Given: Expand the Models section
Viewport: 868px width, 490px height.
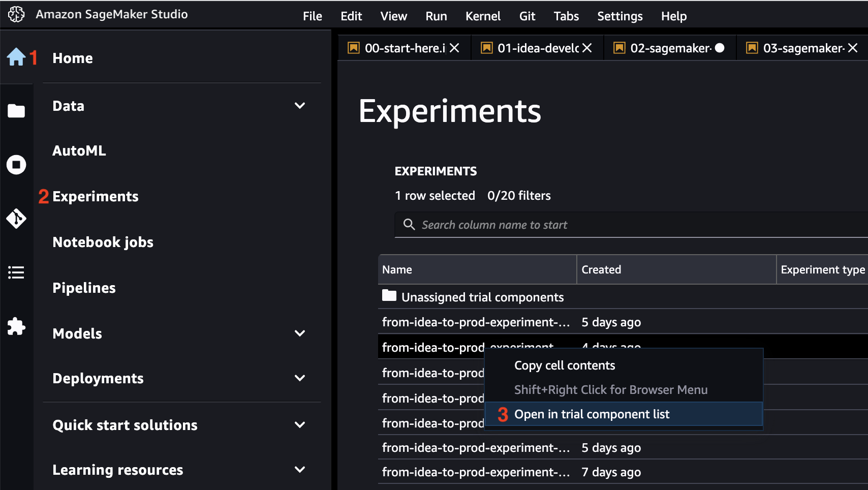Looking at the screenshot, I should pos(300,333).
